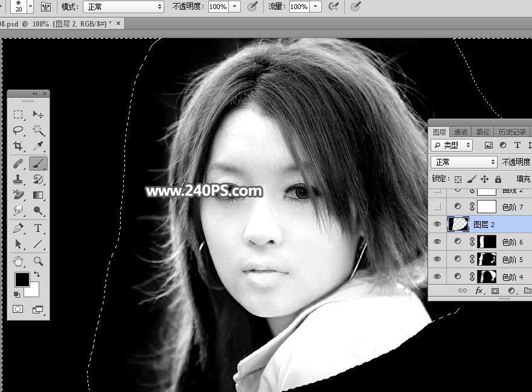This screenshot has height=392, width=532.
Task: Open the brush preset picker arrow
Action: (x=31, y=7)
